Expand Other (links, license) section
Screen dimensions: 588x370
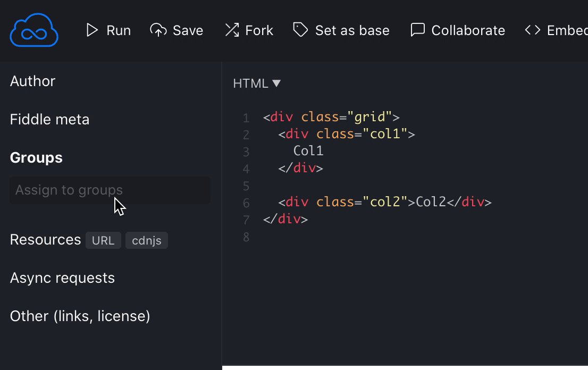click(80, 316)
